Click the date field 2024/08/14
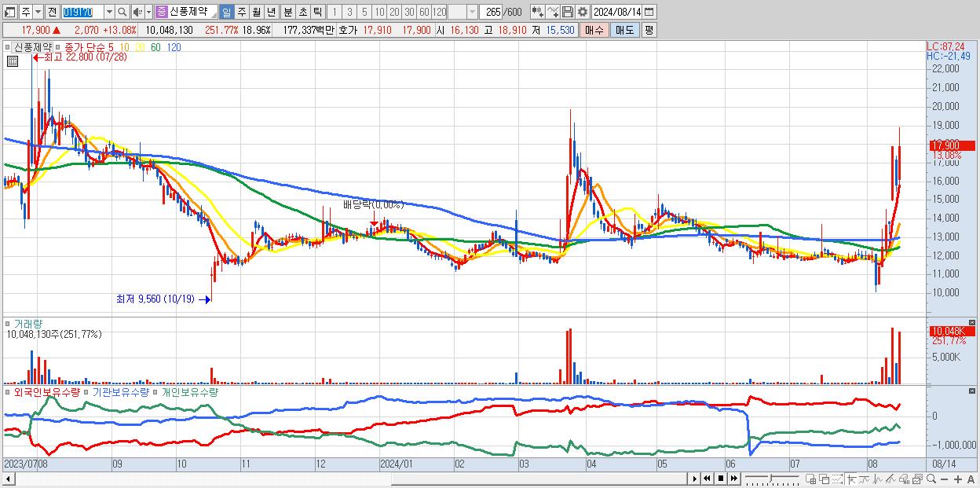980x488 pixels. (617, 12)
